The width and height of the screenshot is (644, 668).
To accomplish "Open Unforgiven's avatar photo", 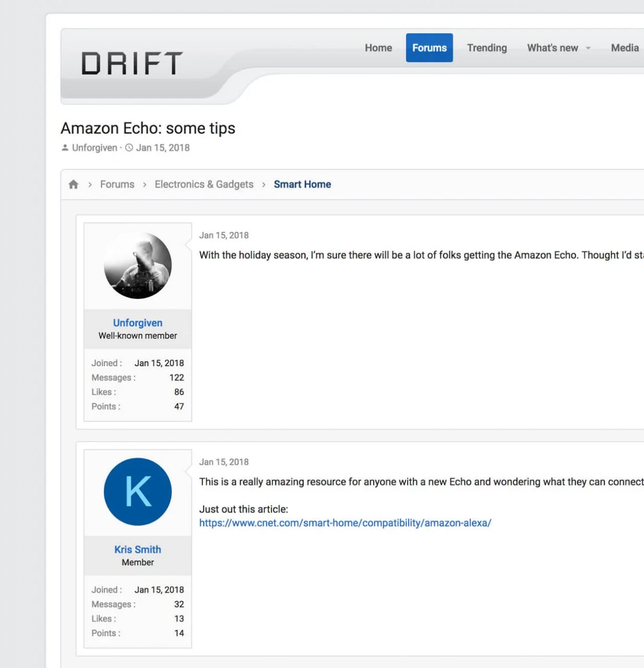I will (138, 266).
